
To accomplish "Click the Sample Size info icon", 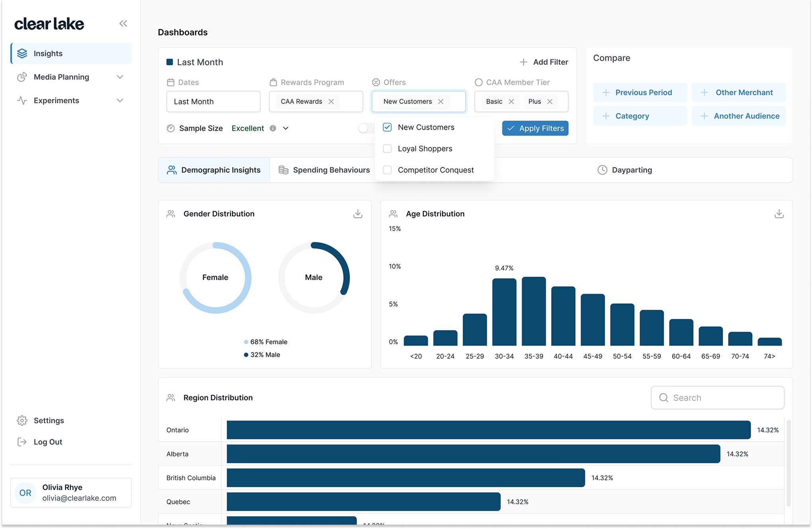I will (x=273, y=128).
